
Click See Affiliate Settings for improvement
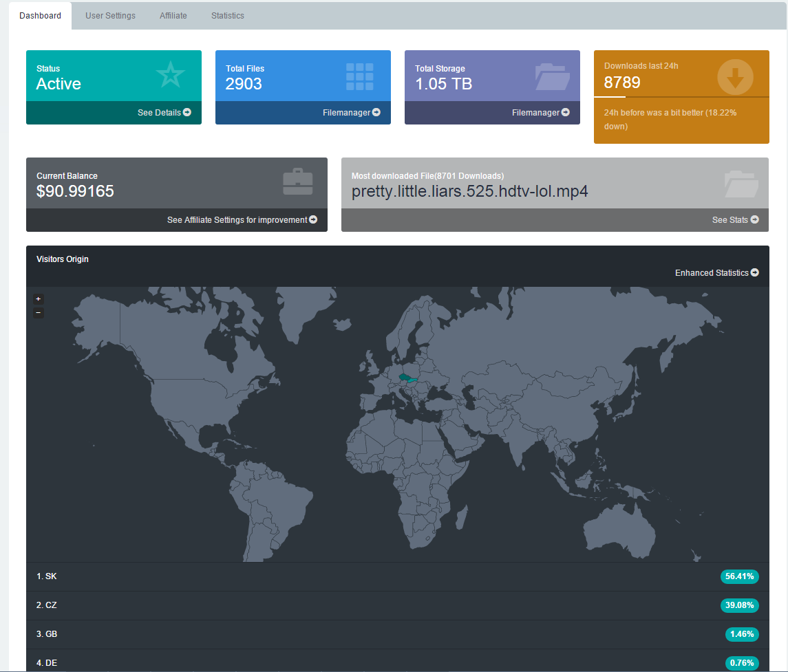(242, 220)
